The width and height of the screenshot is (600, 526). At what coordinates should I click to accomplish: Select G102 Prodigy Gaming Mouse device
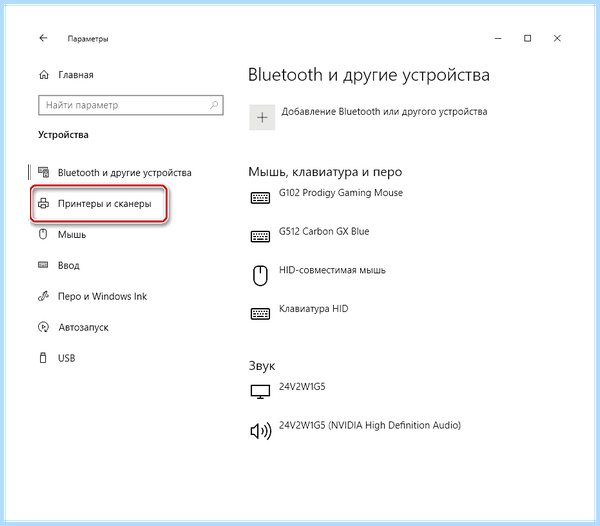tap(341, 192)
